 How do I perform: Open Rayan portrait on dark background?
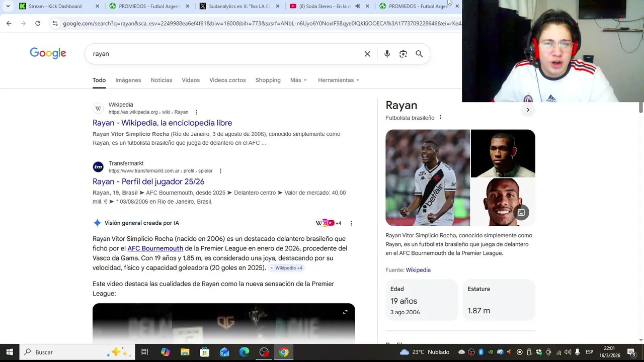click(x=503, y=153)
